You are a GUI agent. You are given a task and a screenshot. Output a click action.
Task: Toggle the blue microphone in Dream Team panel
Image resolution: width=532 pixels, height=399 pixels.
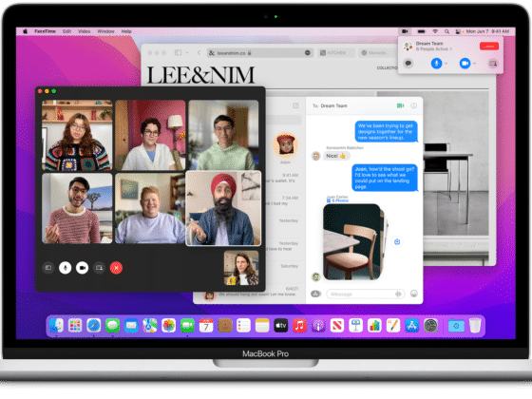[x=436, y=63]
